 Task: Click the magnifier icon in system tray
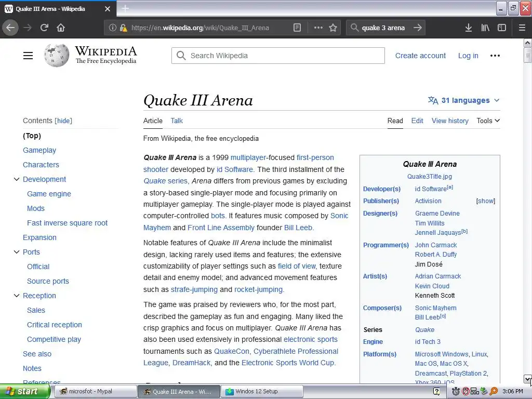tap(494, 392)
